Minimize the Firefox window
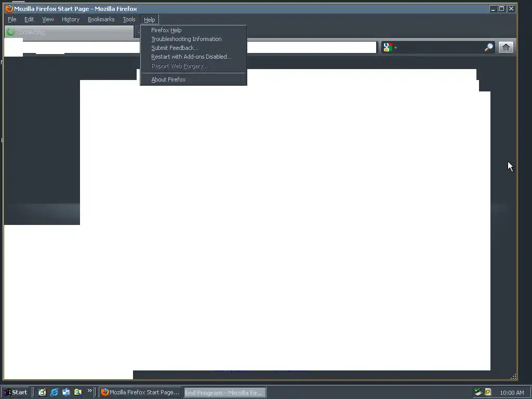Image resolution: width=532 pixels, height=399 pixels. (494, 9)
